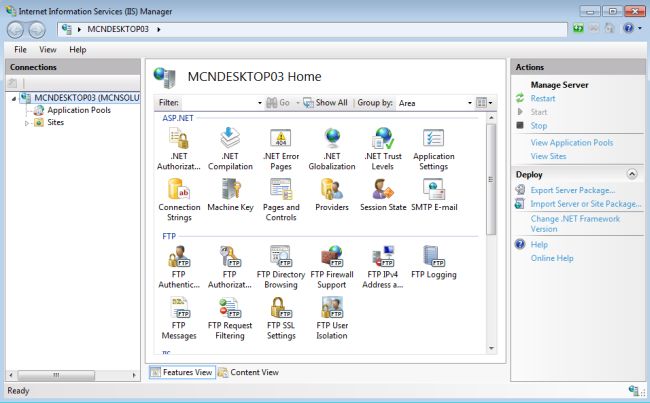Collapse the Deploy actions section

[x=632, y=174]
